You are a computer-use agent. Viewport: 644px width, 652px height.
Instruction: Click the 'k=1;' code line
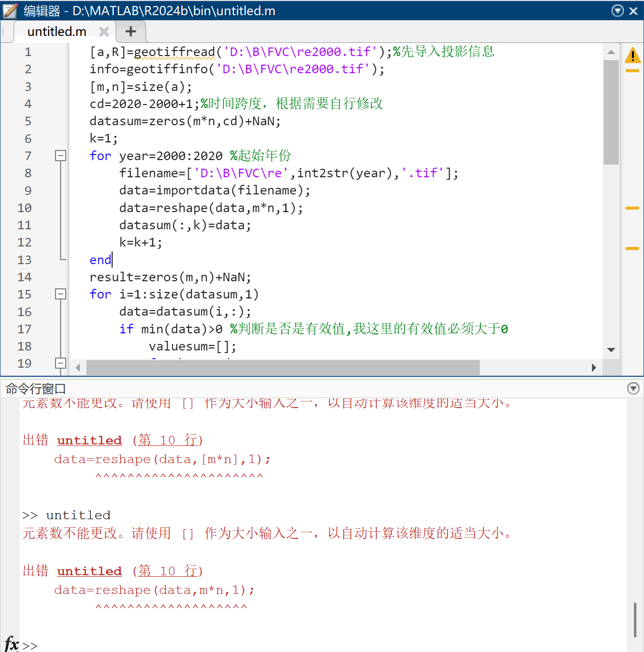pos(104,139)
